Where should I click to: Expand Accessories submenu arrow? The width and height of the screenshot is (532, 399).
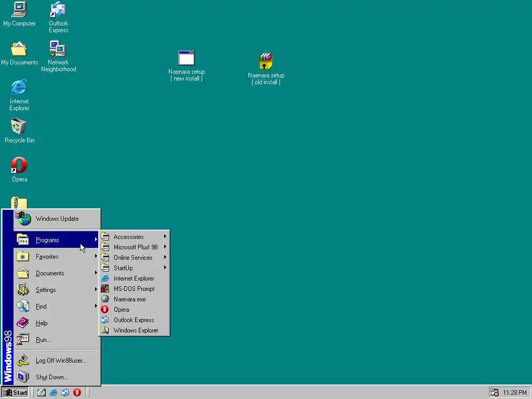coord(165,236)
